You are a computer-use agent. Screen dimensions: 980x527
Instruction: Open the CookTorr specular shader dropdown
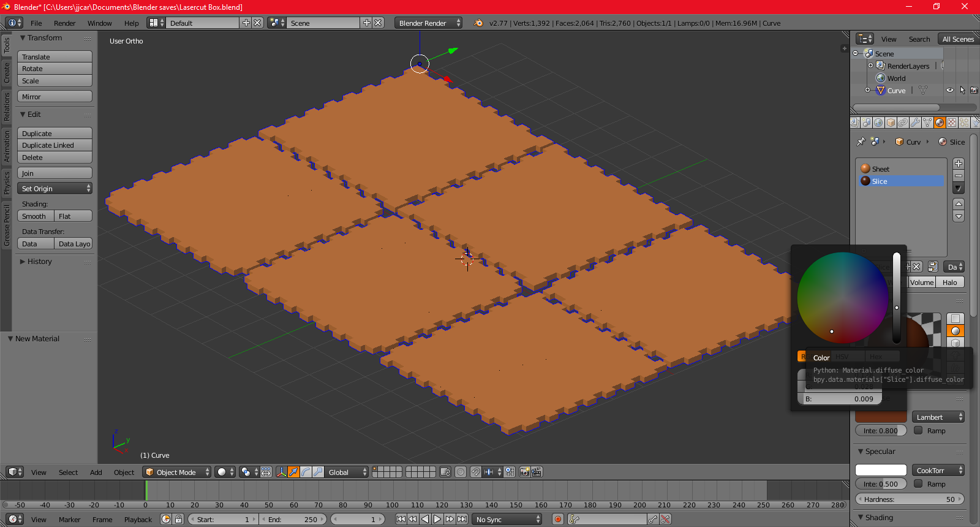938,470
